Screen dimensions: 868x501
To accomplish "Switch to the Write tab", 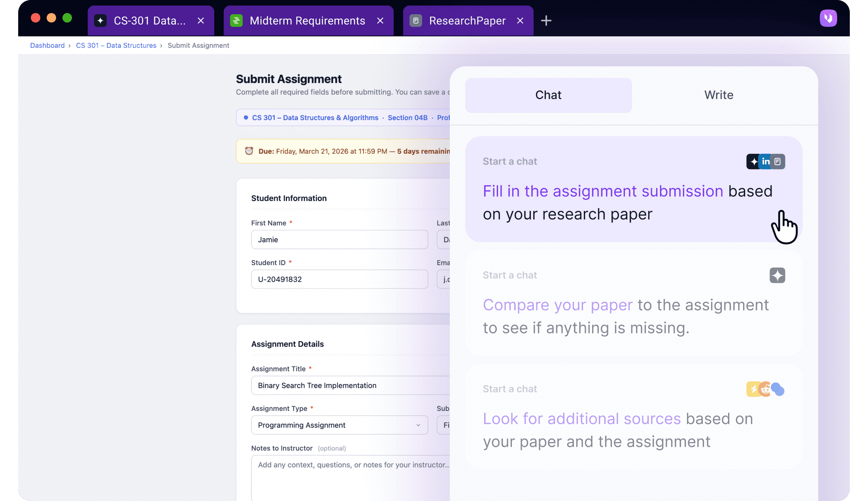I will click(719, 95).
